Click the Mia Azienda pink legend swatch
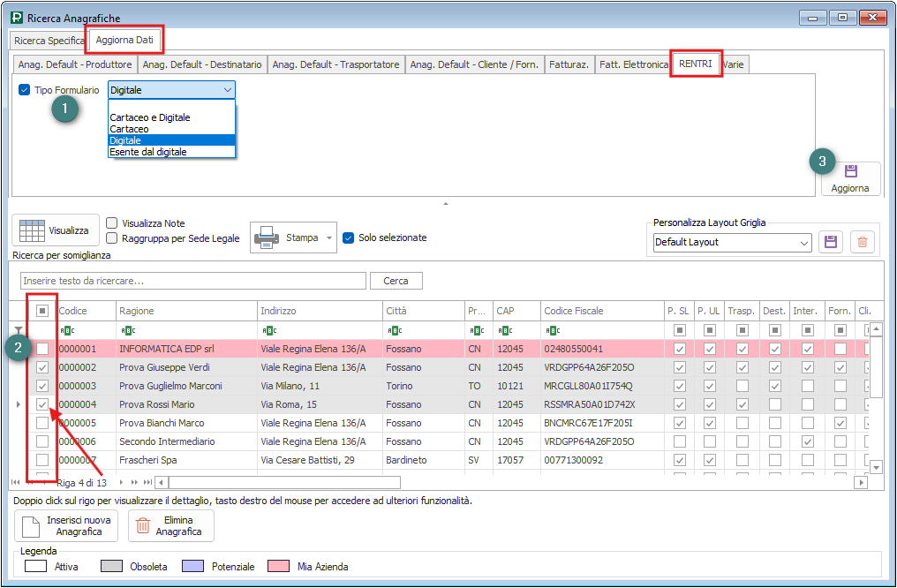This screenshot has width=897, height=588. click(x=277, y=566)
